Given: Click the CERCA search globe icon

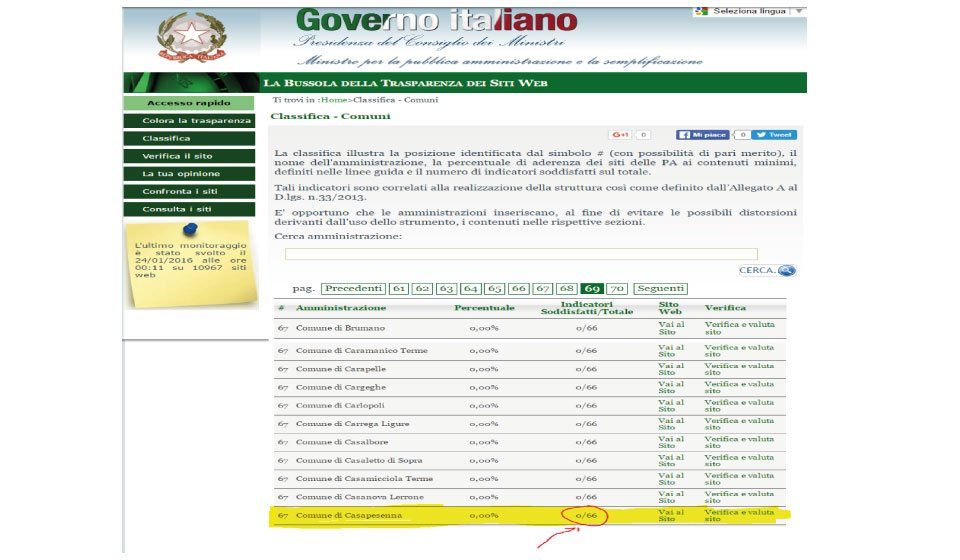Looking at the screenshot, I should coord(787,270).
